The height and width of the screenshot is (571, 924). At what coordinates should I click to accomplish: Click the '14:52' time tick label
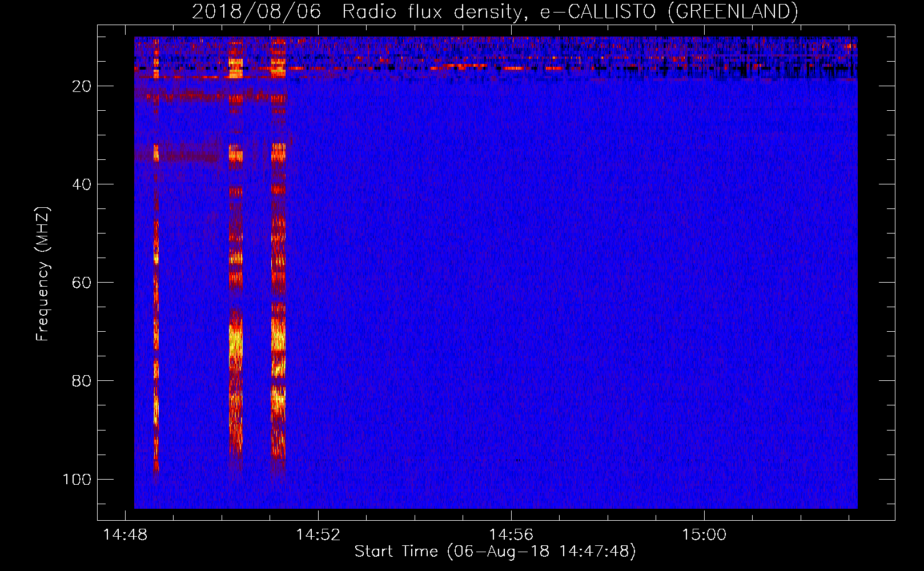click(318, 534)
